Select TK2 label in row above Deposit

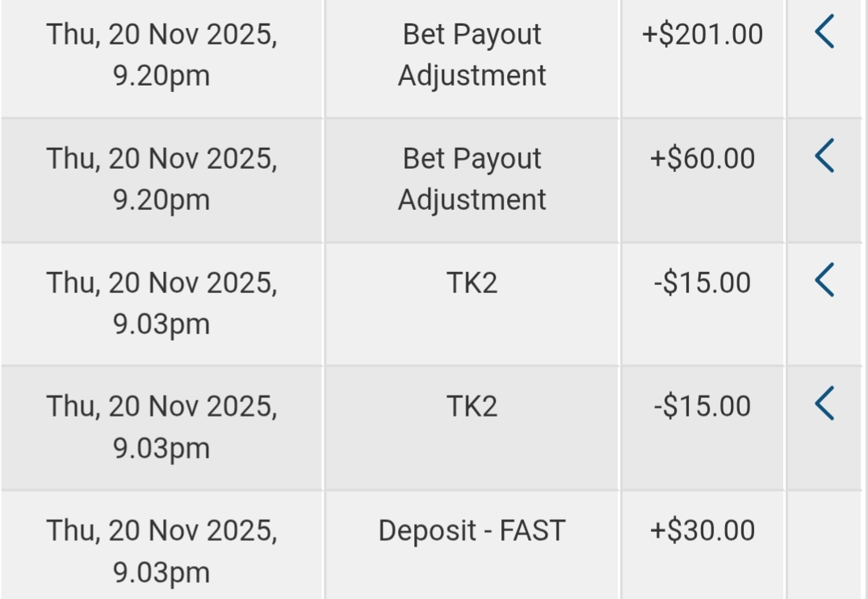472,406
